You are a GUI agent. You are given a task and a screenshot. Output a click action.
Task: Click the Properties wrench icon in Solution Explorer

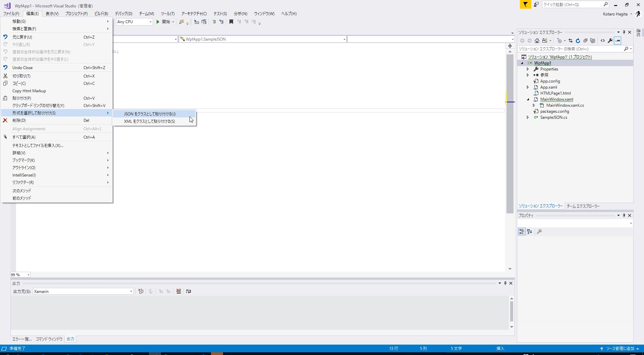610,41
